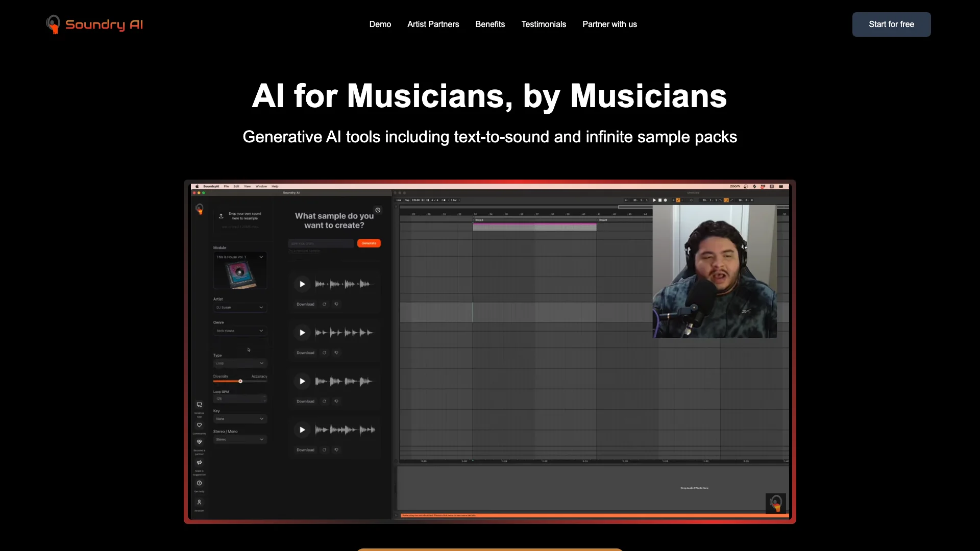Click the Loop BPM stepper field
The height and width of the screenshot is (551, 980).
(240, 399)
